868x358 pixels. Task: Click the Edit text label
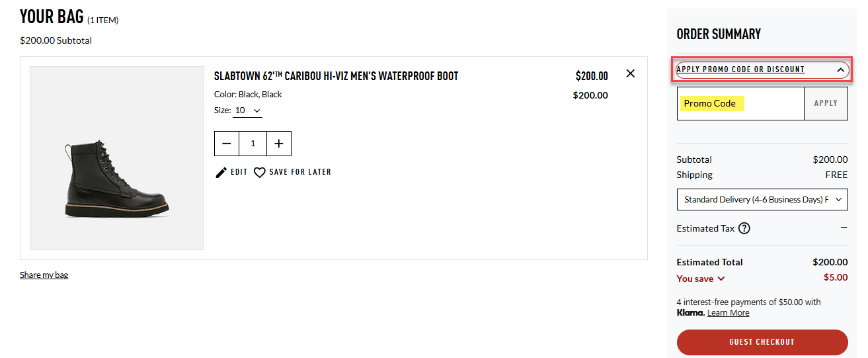[239, 172]
